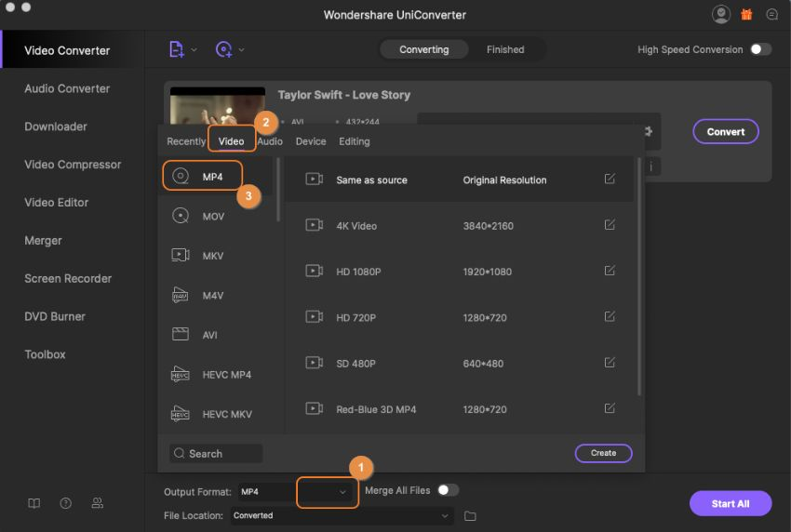Select MKV in the format list
Viewport: 791px width, 532px height.
click(x=212, y=256)
